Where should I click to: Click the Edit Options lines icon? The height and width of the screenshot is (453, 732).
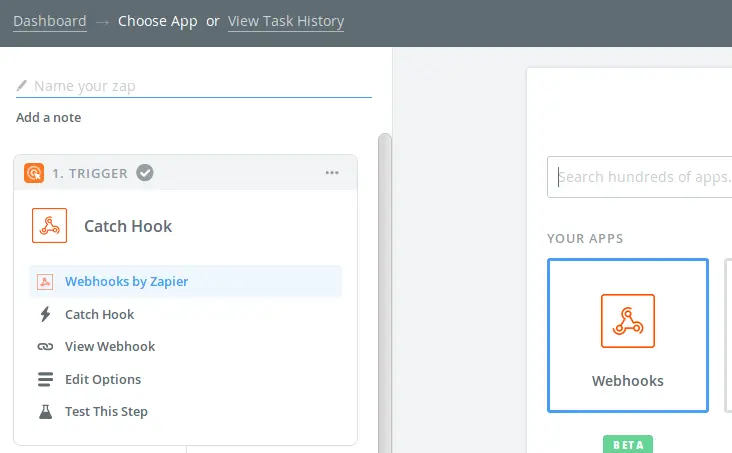(45, 379)
